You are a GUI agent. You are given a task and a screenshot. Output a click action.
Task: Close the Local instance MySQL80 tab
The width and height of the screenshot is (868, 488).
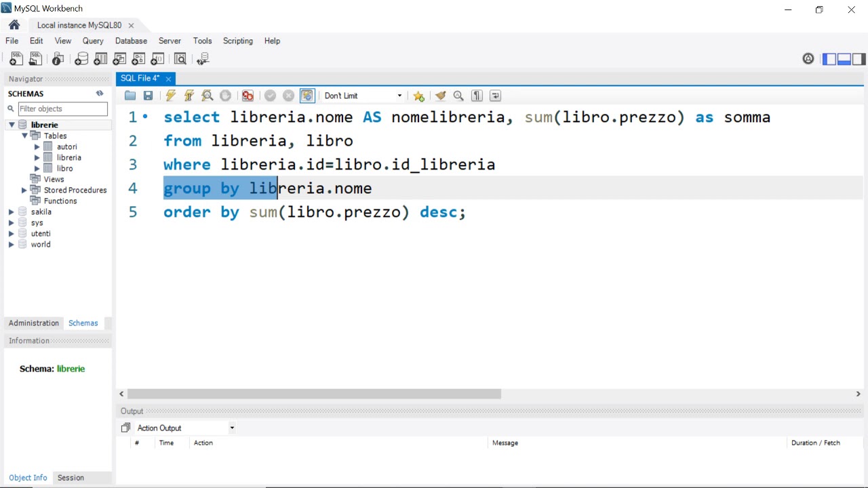click(x=131, y=25)
